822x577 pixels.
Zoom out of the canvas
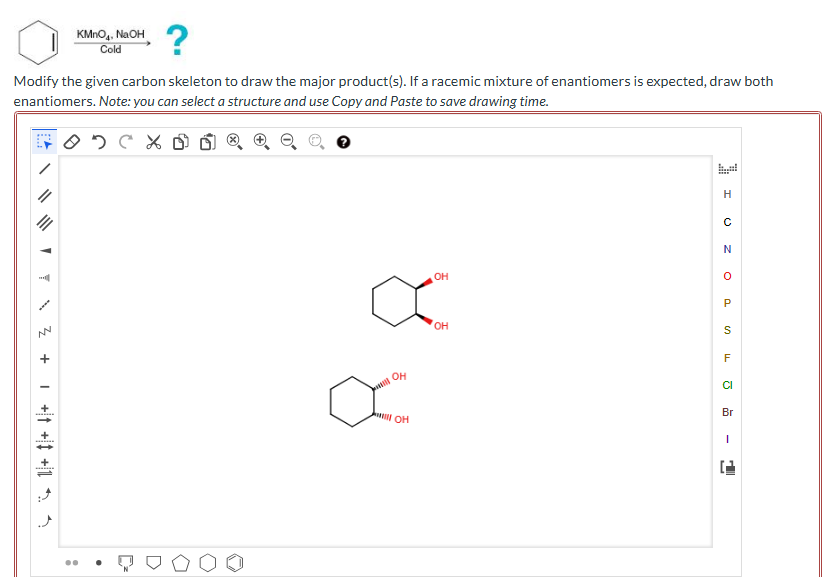[x=289, y=141]
